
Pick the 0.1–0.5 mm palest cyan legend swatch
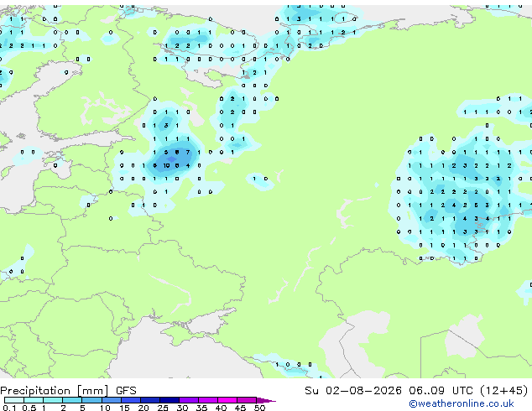(14, 400)
